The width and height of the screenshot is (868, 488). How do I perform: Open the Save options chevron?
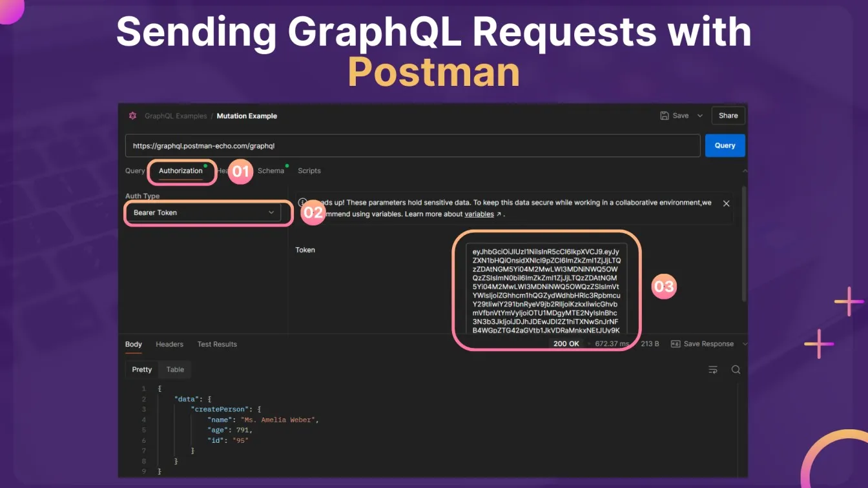click(x=699, y=116)
